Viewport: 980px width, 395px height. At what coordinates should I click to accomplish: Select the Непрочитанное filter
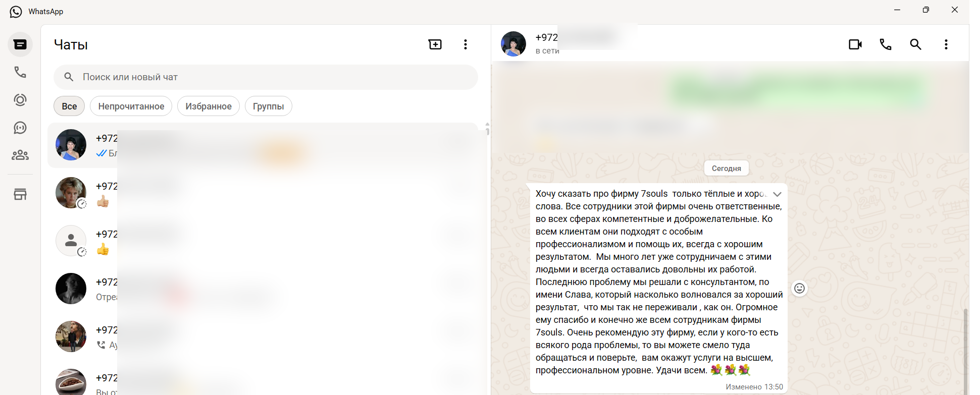coord(131,106)
